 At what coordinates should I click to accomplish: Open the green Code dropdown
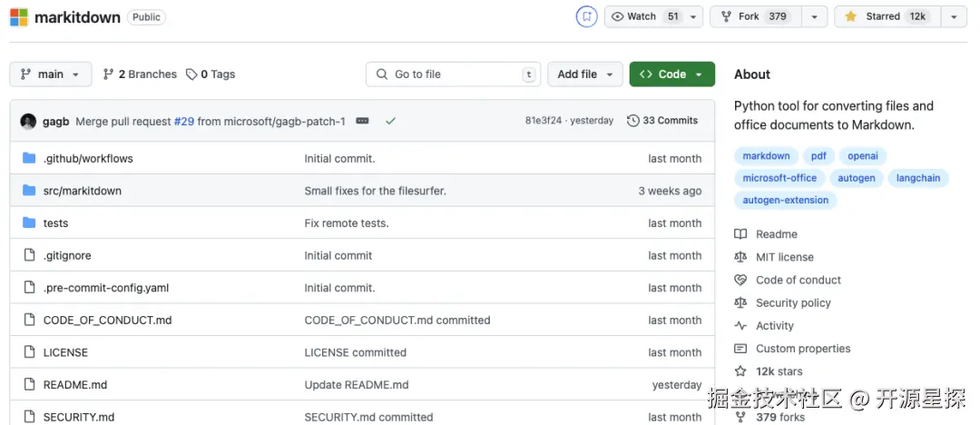[x=671, y=74]
